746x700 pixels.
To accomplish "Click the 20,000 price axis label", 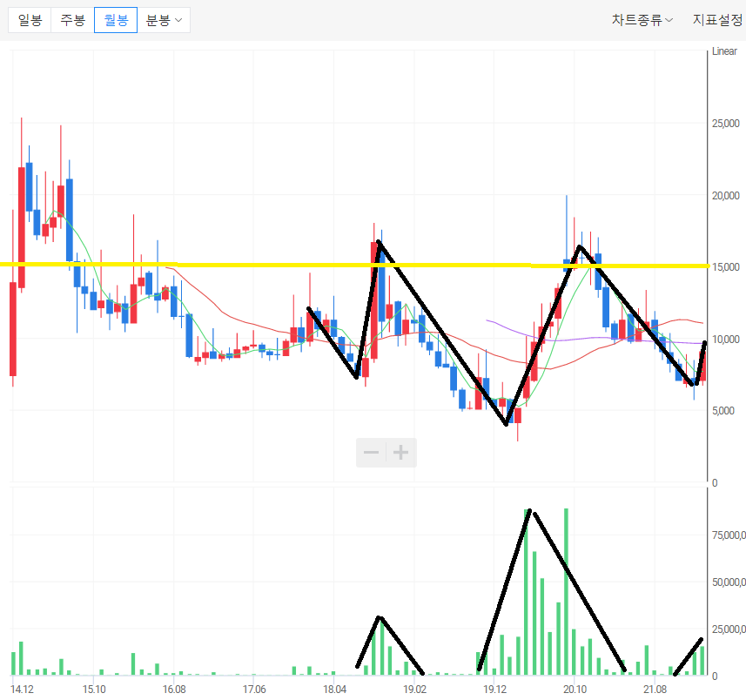I will click(725, 196).
